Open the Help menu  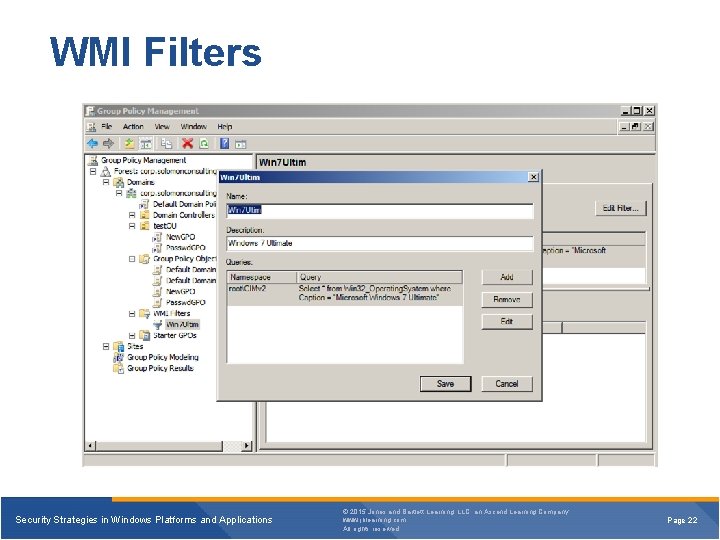[225, 126]
